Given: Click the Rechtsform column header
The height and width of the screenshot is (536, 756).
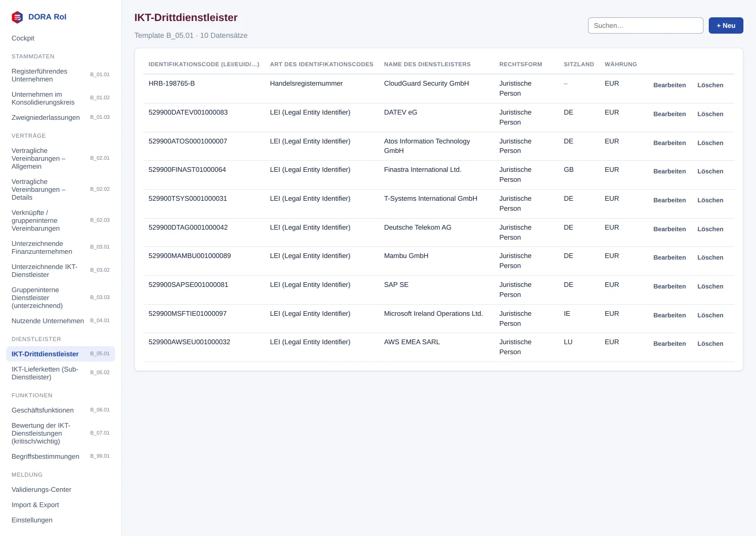Looking at the screenshot, I should 521,65.
